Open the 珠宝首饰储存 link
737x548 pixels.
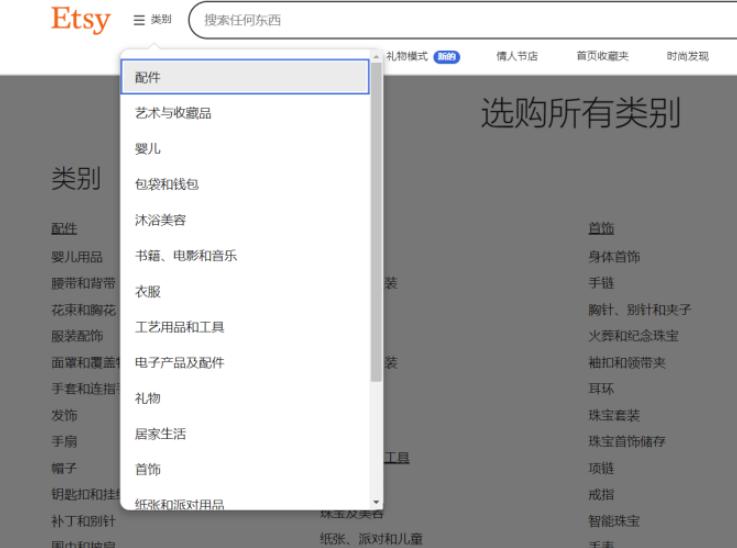(x=627, y=442)
